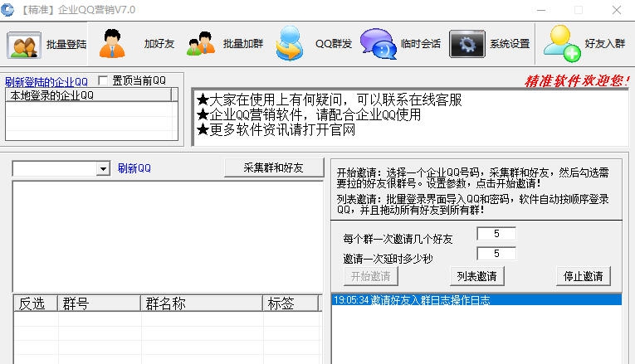Sort by 标签 column header
The image size is (635, 364).
point(291,303)
